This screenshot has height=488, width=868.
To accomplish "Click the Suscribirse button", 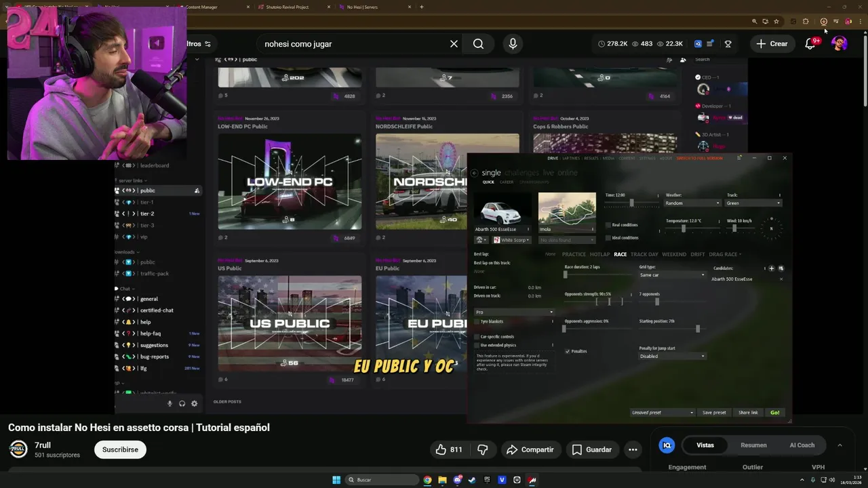I will [120, 449].
